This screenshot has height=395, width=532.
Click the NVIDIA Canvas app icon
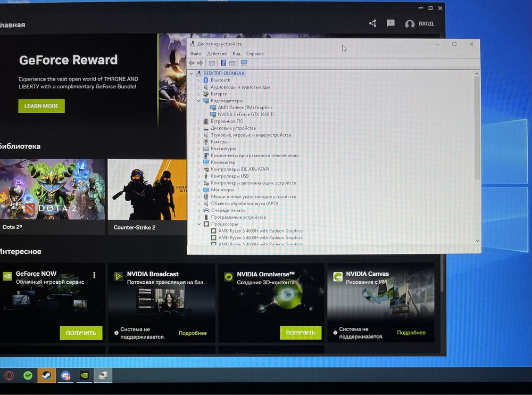(x=338, y=276)
